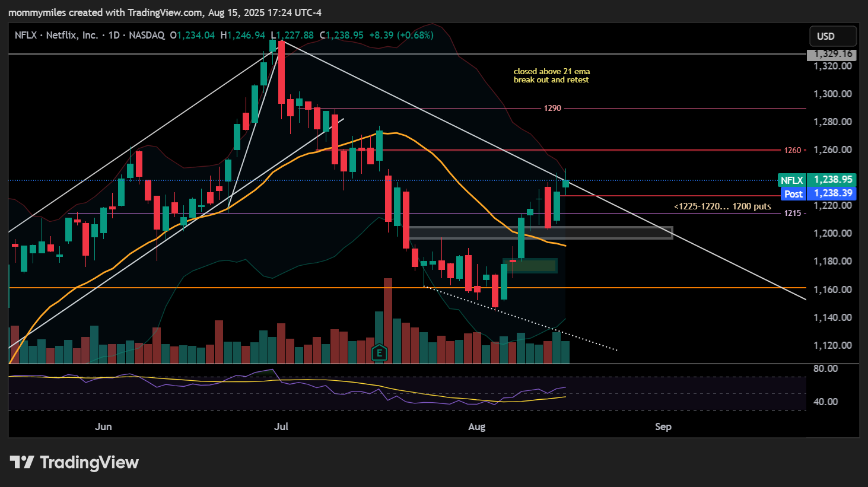
Task: Click the 'closed above 21 ema' note
Action: point(552,71)
